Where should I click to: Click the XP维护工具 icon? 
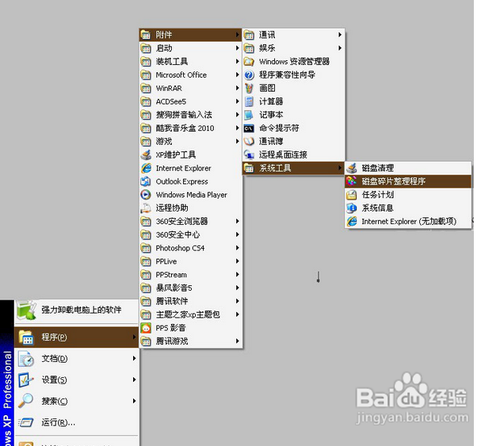point(146,155)
